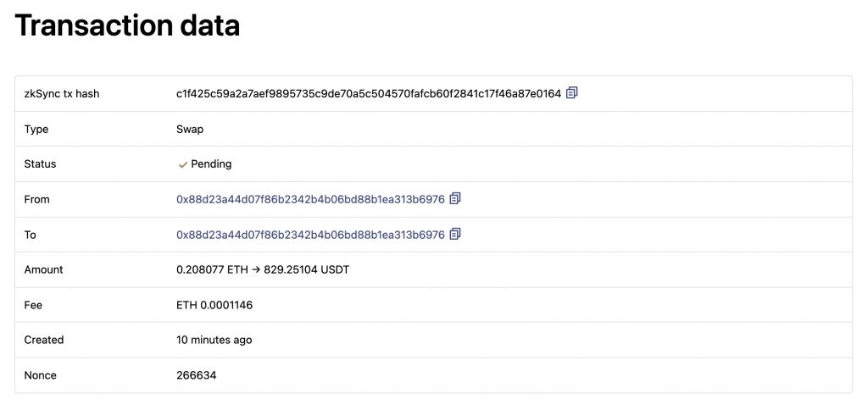Click the Status row label

[40, 164]
